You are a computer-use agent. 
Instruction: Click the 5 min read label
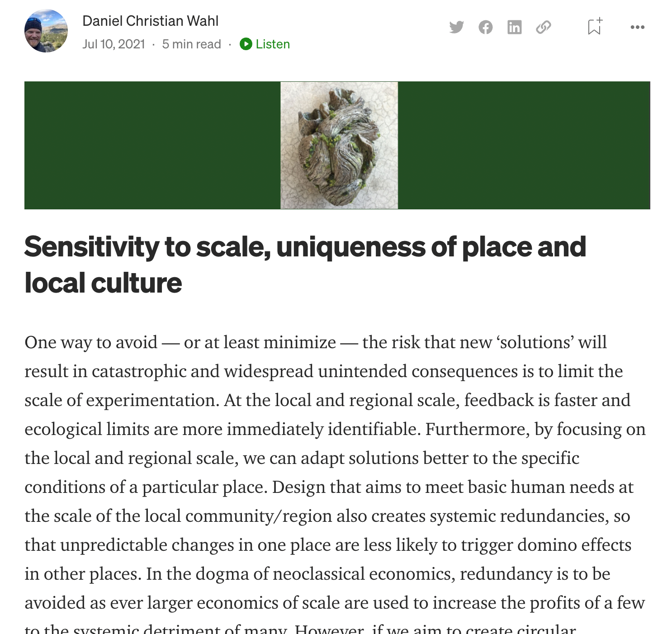coord(191,44)
